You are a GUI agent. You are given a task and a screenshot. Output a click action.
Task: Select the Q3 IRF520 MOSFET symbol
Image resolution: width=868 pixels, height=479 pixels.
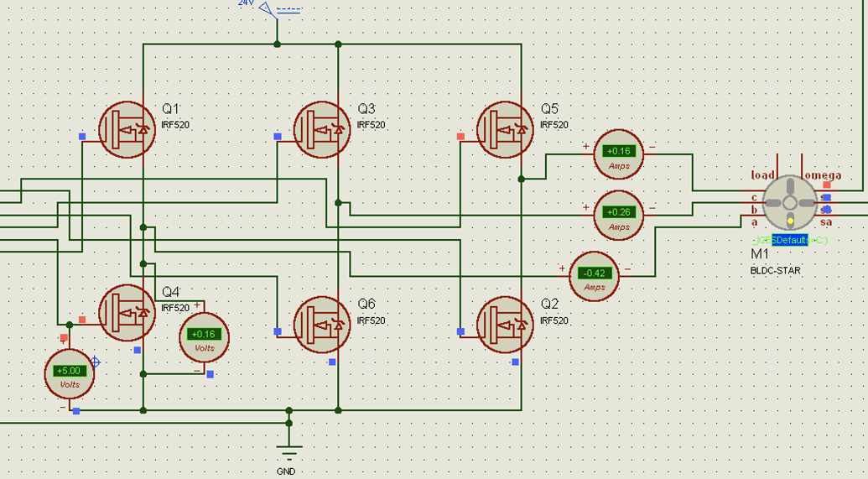click(322, 130)
